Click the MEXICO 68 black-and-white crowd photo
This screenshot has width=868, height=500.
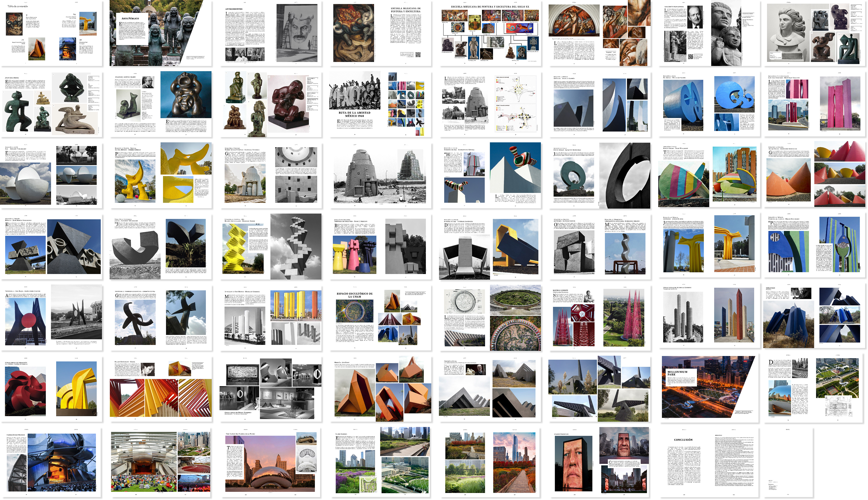(x=355, y=91)
